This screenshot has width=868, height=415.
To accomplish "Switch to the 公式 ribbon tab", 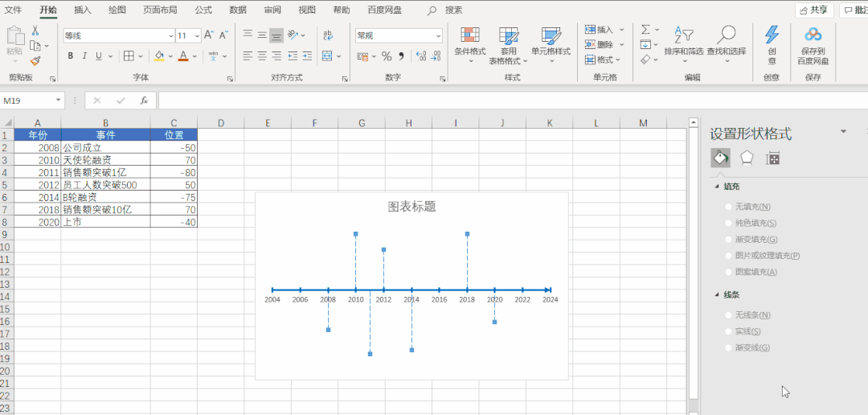I will (x=203, y=10).
